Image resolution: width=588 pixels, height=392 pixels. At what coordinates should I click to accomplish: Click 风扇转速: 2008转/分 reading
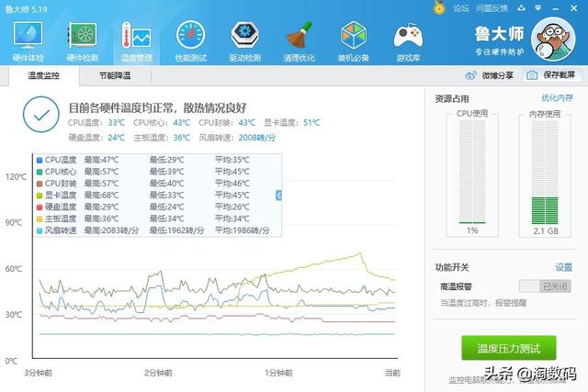point(237,138)
